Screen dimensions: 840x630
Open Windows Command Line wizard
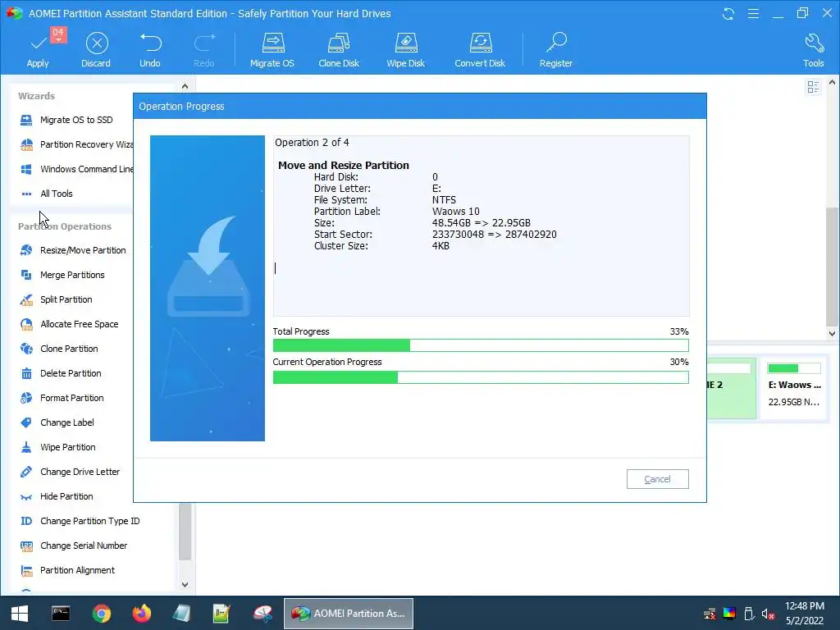76,169
